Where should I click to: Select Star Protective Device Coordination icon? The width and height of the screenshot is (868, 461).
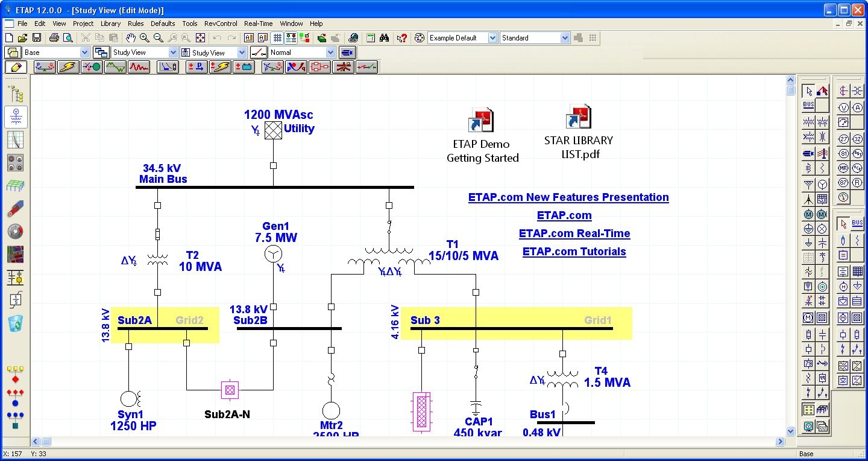pyautogui.click(x=168, y=67)
